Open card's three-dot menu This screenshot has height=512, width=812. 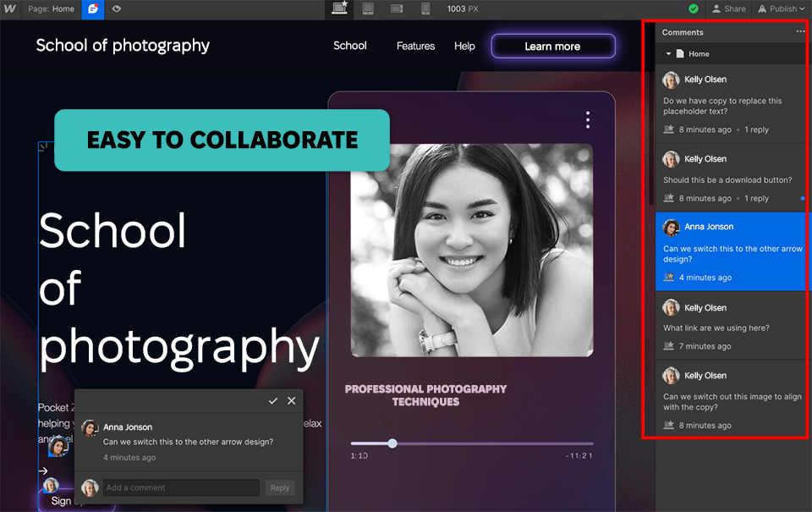coord(588,119)
